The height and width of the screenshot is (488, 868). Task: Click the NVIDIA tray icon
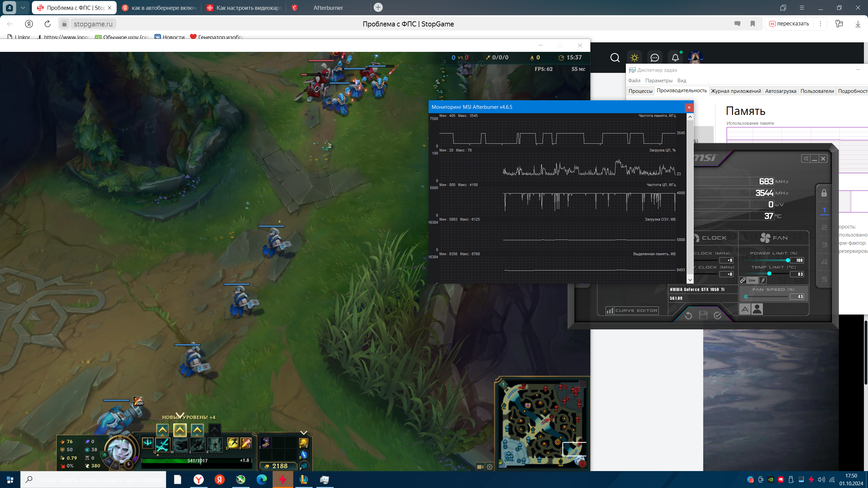coord(770,480)
